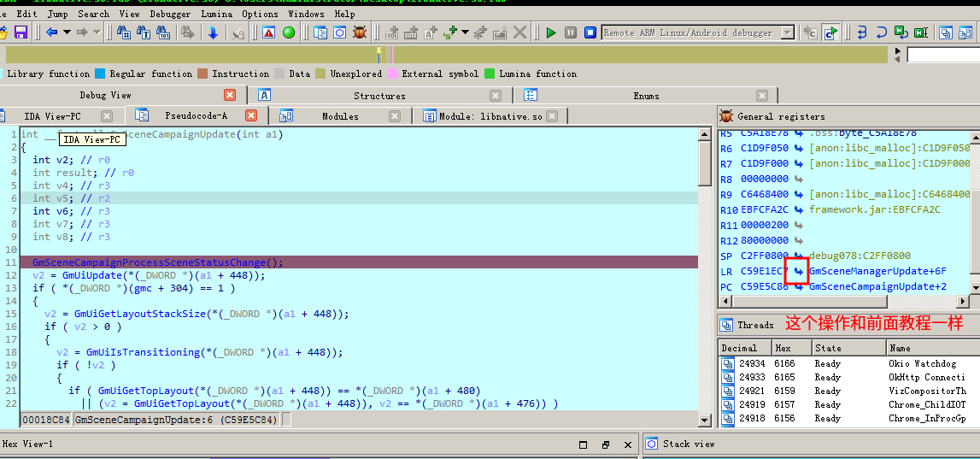This screenshot has height=459, width=980.
Task: Click the convert to DATA icon
Action: pyautogui.click(x=411, y=32)
